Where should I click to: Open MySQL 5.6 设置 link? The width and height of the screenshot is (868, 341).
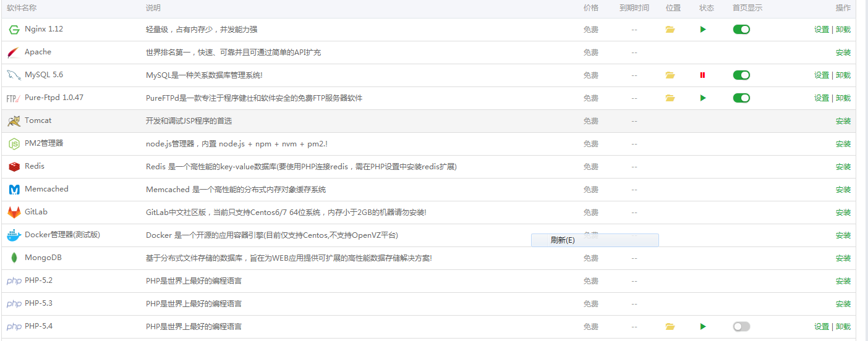click(822, 75)
